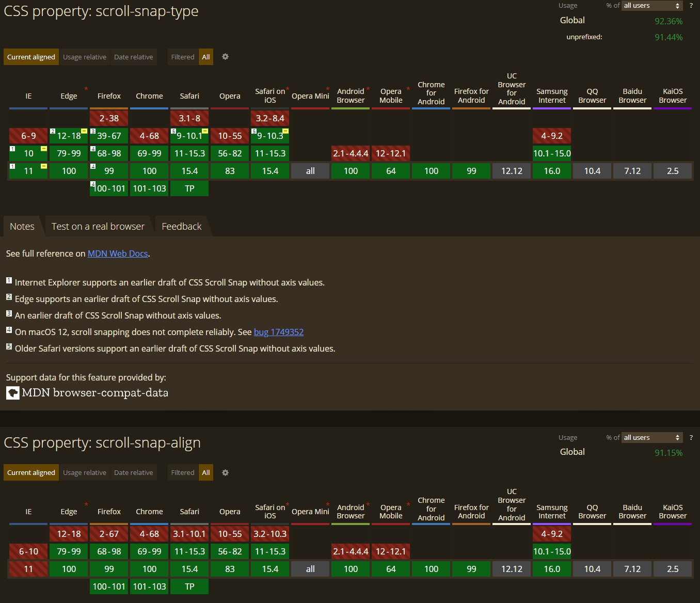Switch scroll-snap-align to Usage relative view
Image resolution: width=700 pixels, height=603 pixels.
click(x=85, y=472)
